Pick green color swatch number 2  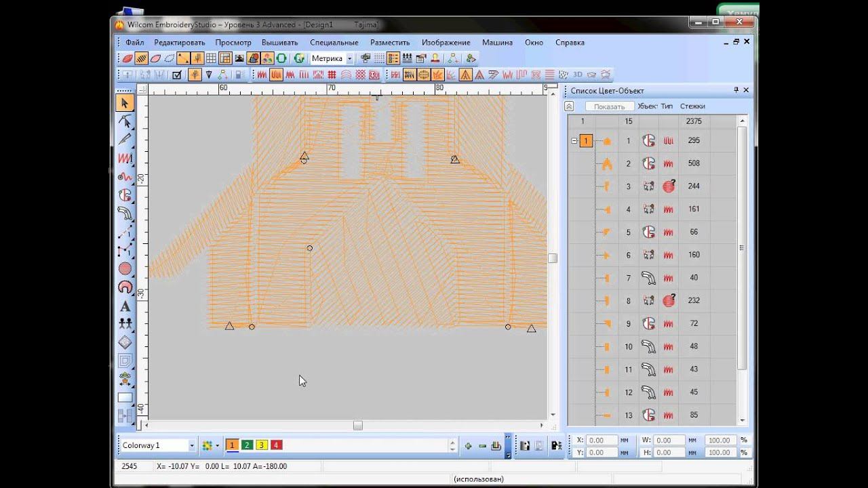click(x=247, y=445)
